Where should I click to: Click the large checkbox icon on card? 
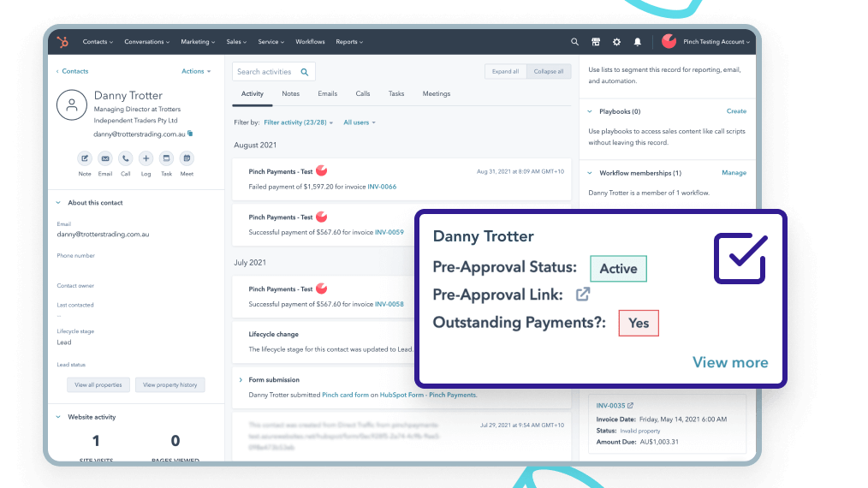click(740, 259)
